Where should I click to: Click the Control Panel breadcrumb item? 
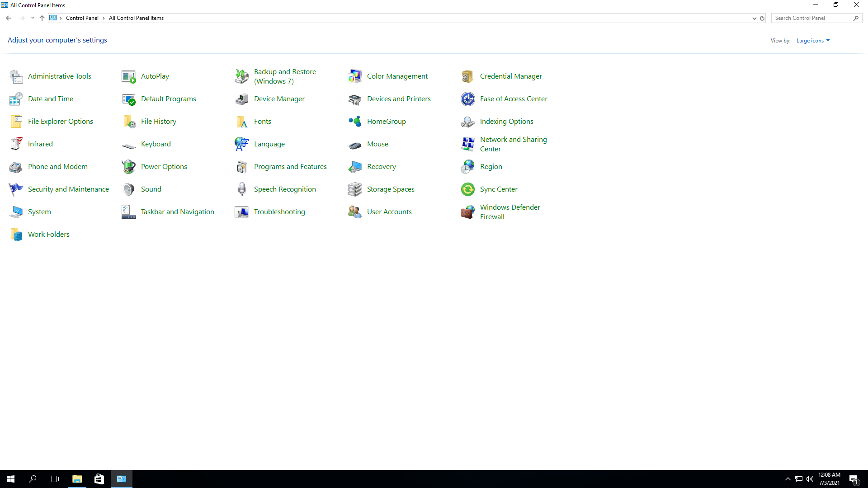tap(82, 18)
